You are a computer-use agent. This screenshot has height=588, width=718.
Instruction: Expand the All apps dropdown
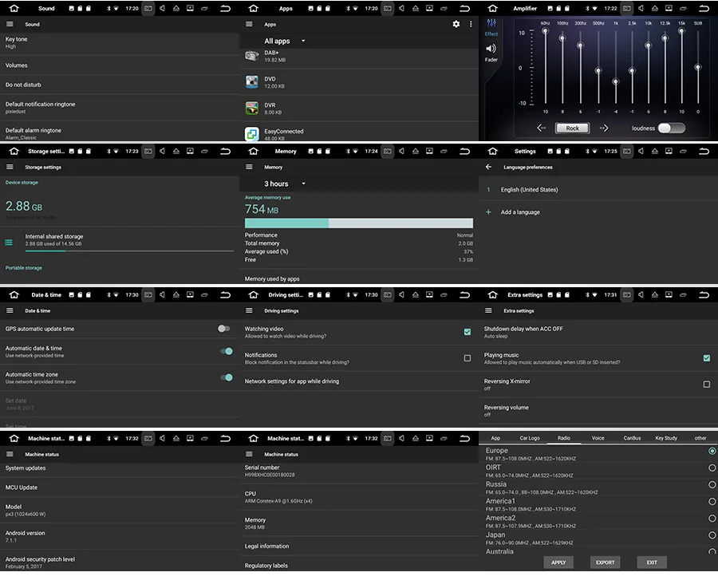[x=284, y=41]
